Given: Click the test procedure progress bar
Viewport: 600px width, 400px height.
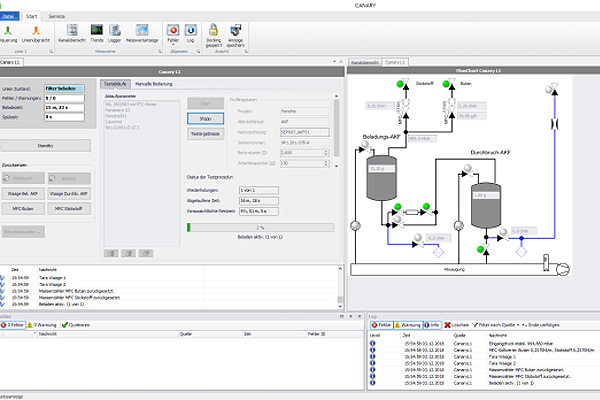Looking at the screenshot, I should click(x=258, y=227).
